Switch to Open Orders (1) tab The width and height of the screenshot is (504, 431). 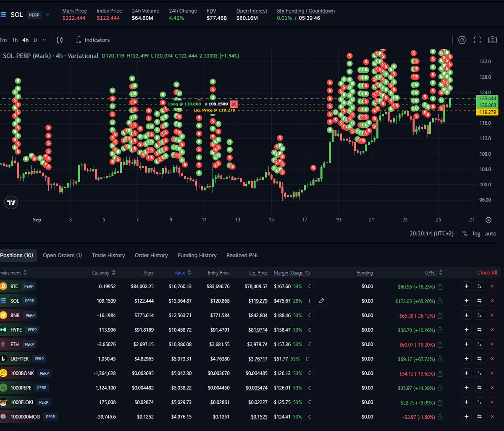pos(62,255)
